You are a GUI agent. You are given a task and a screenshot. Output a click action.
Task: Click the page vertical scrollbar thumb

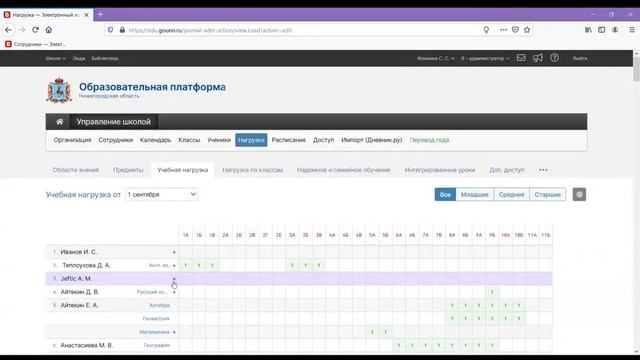(636, 69)
